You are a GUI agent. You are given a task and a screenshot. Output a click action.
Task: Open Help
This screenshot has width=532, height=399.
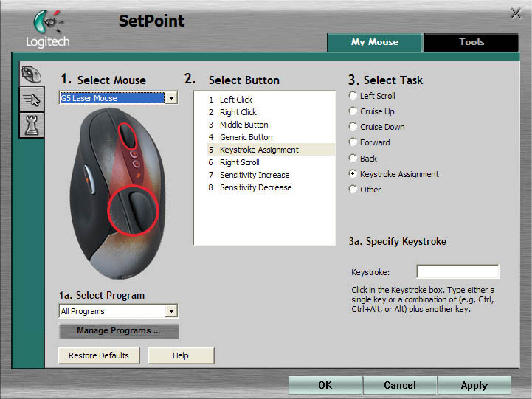pos(181,355)
